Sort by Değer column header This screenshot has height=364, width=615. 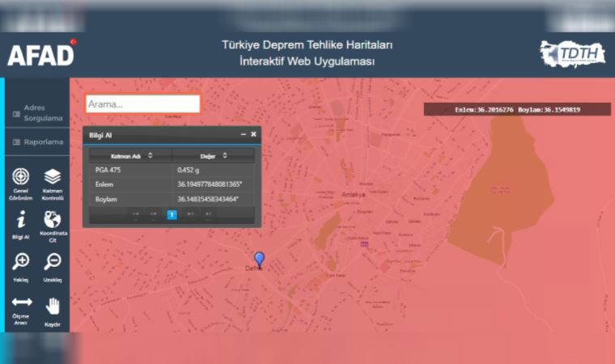click(x=214, y=155)
